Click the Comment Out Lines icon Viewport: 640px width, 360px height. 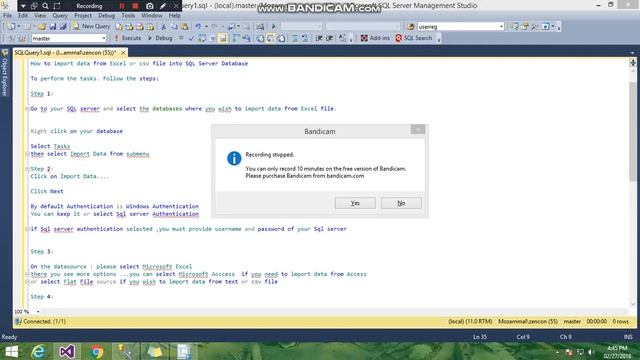click(295, 38)
